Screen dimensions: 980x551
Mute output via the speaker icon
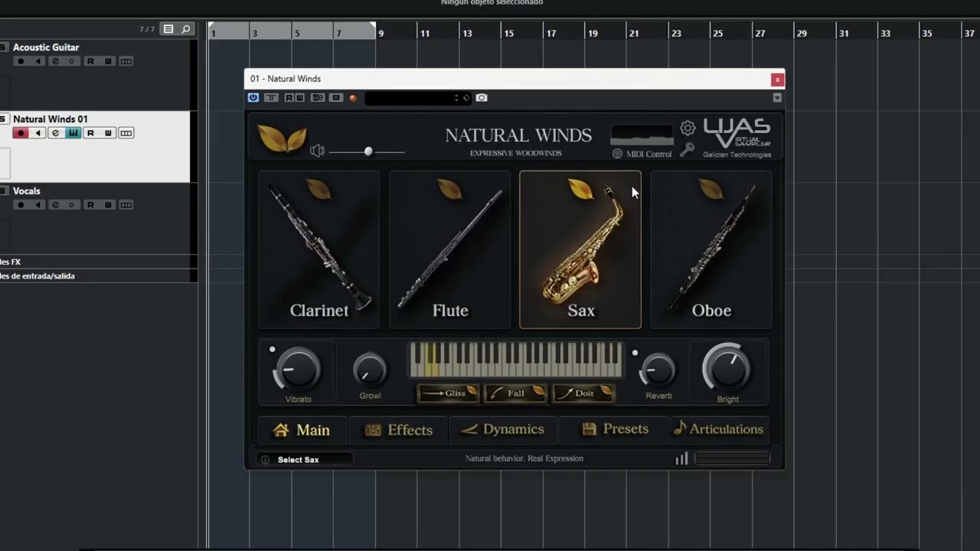point(317,151)
